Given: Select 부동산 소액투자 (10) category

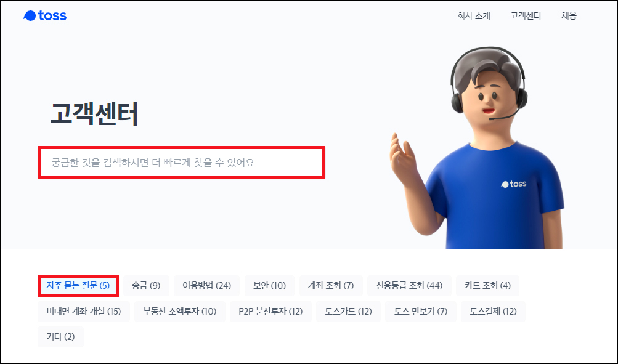Looking at the screenshot, I should [180, 312].
